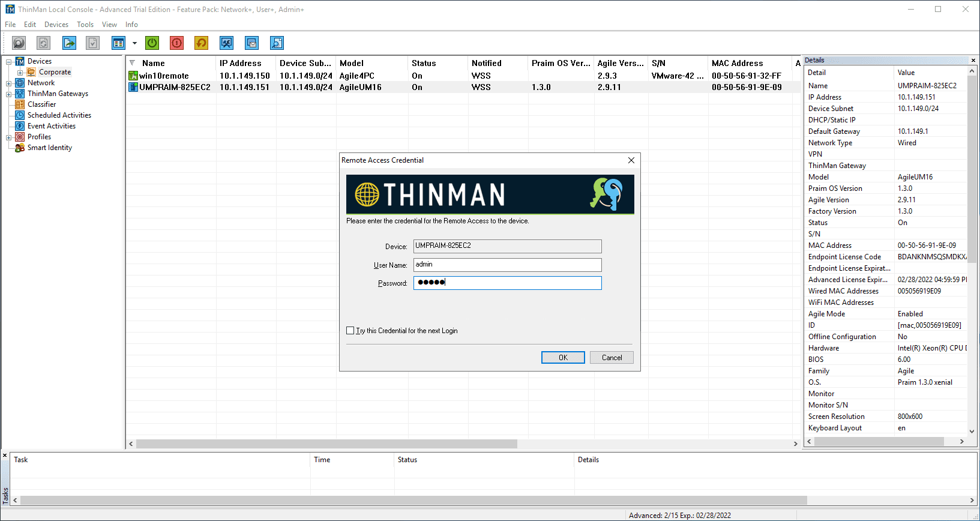This screenshot has height=521, width=980.
Task: Select the Corporate folder icon
Action: [x=31, y=72]
